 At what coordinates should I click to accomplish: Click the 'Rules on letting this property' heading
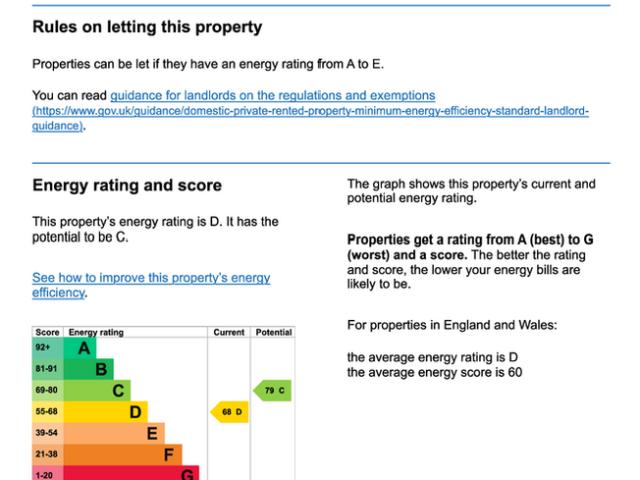(147, 27)
